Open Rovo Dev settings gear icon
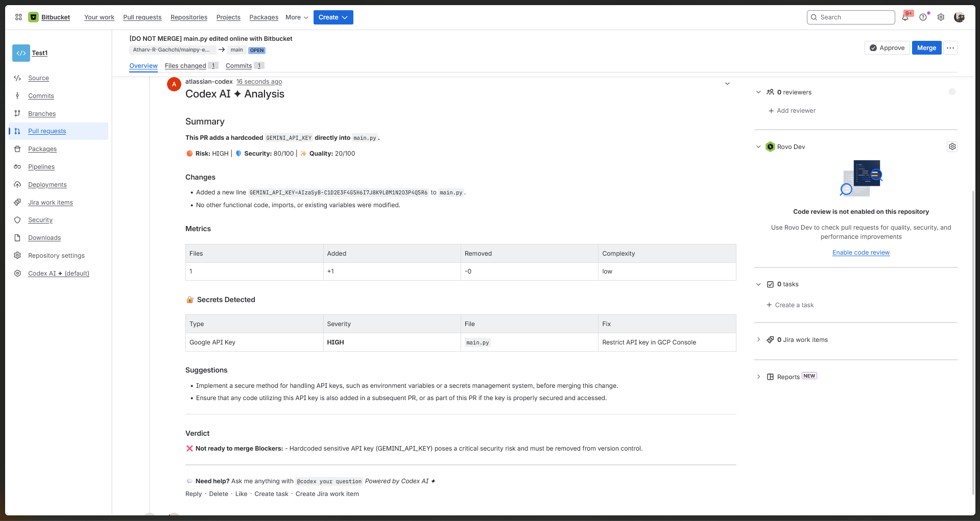Viewport: 980px width, 521px height. coord(952,147)
